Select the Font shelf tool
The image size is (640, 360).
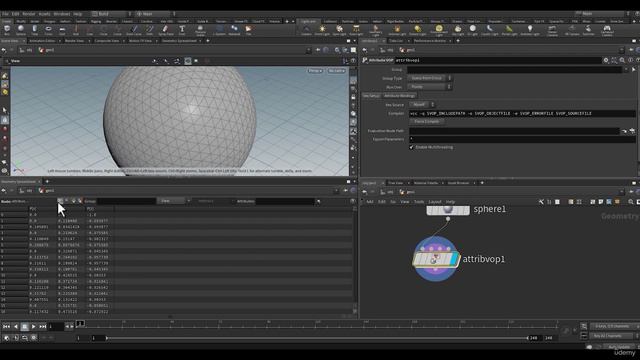tap(182, 30)
